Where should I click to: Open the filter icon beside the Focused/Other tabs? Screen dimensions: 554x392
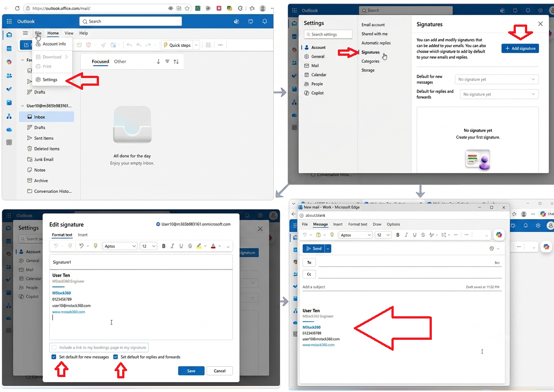(x=167, y=62)
